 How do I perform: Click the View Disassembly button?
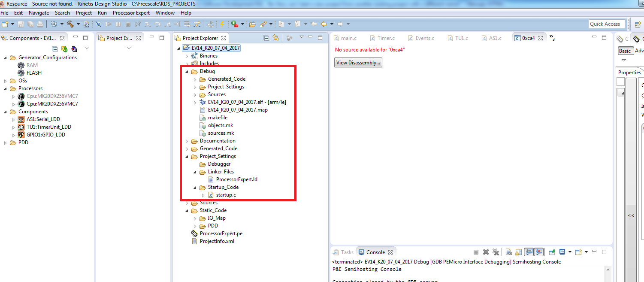[358, 62]
